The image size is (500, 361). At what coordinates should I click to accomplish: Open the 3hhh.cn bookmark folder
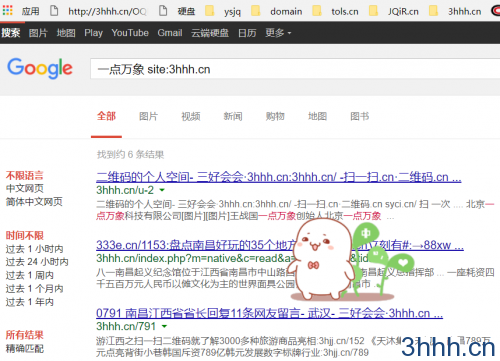(455, 11)
